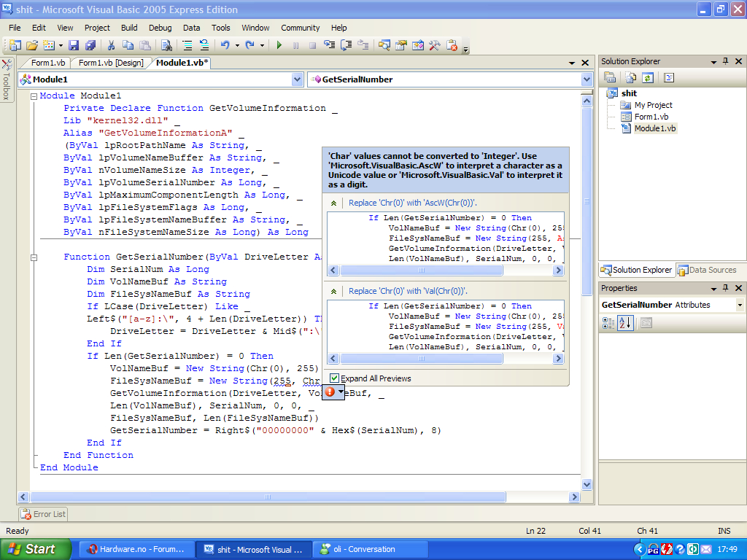
Task: Open the Properties Window toolbar icon
Action: [401, 45]
